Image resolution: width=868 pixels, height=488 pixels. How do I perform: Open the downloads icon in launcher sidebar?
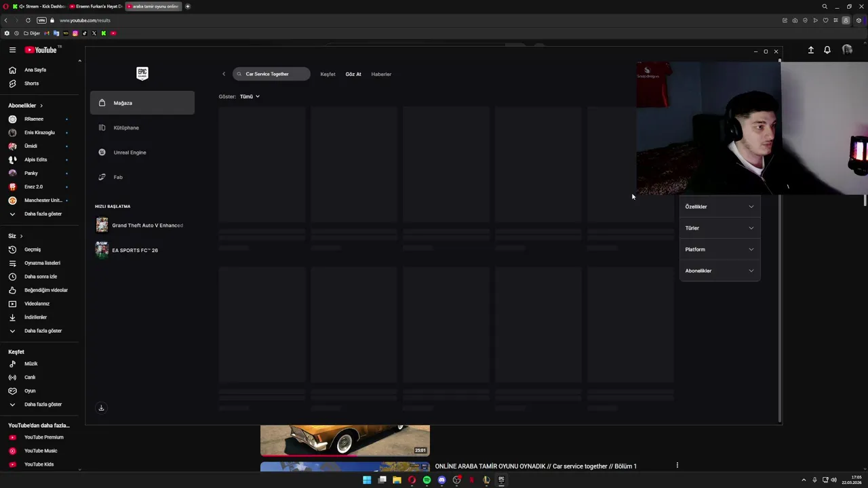(101, 408)
